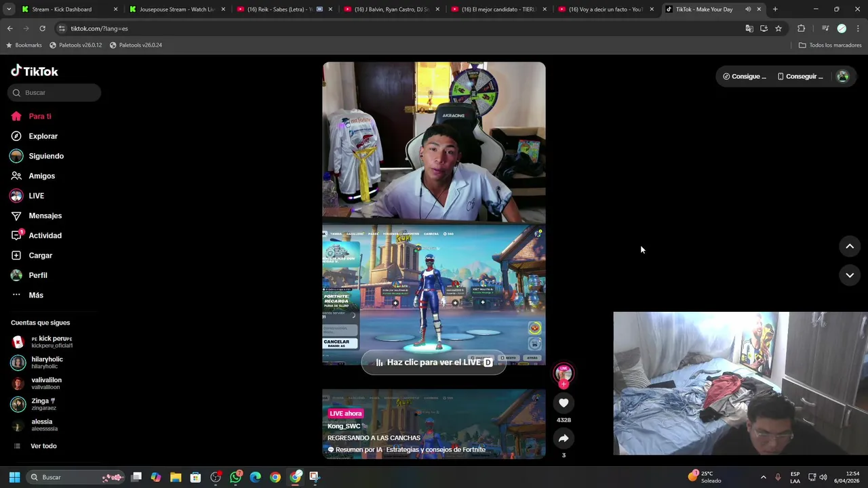Open File Explorer from taskbar

pos(176,477)
